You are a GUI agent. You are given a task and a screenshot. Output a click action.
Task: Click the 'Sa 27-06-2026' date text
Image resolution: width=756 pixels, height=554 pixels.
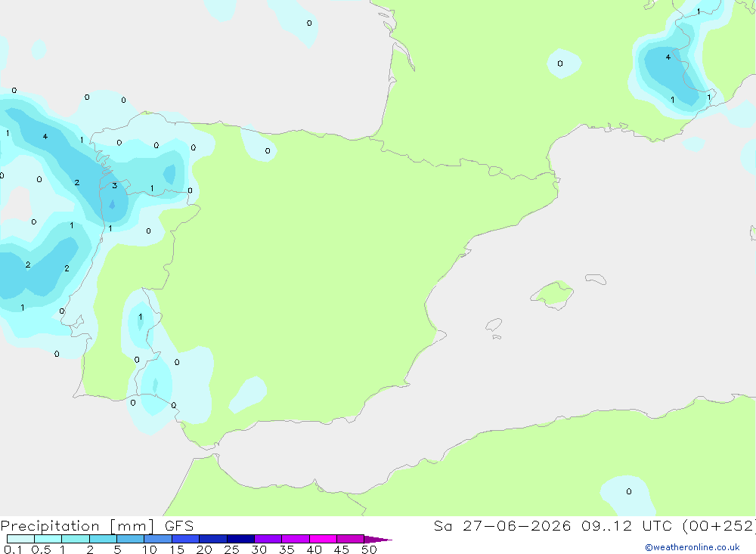coord(502,525)
